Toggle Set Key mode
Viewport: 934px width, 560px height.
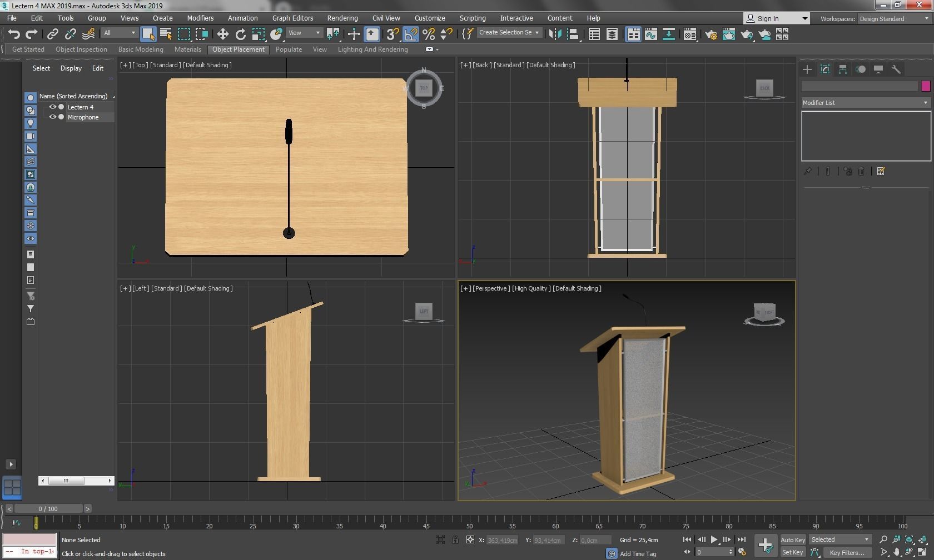pyautogui.click(x=793, y=552)
